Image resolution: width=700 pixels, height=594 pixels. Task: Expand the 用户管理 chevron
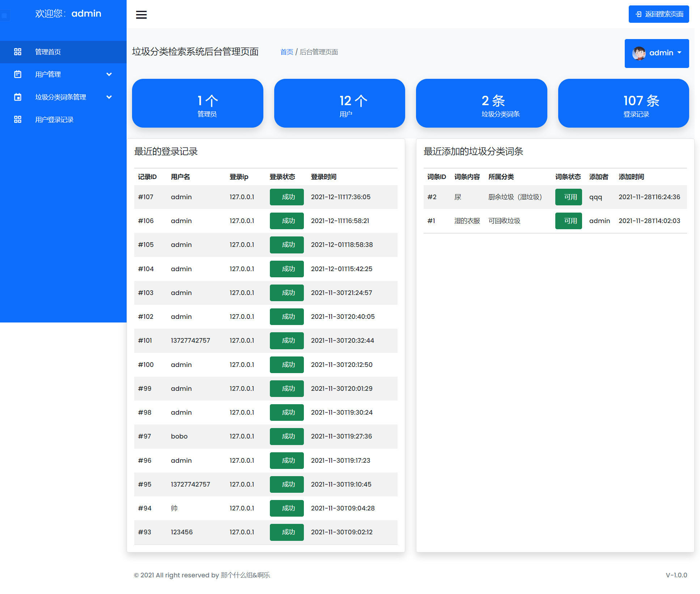(x=109, y=74)
